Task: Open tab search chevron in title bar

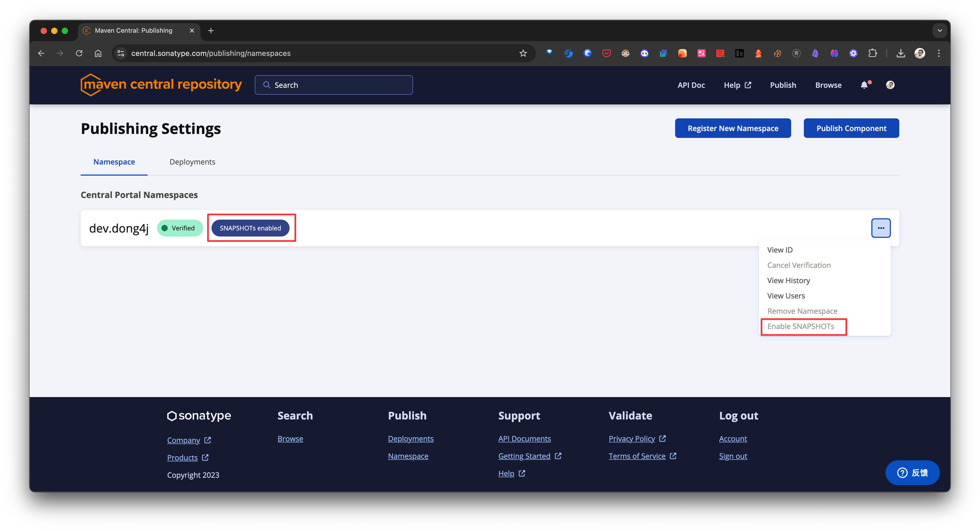Action: click(x=939, y=30)
